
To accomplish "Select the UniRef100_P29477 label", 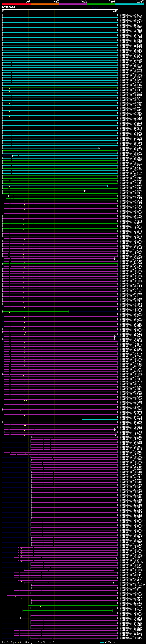I will (x=131, y=608).
